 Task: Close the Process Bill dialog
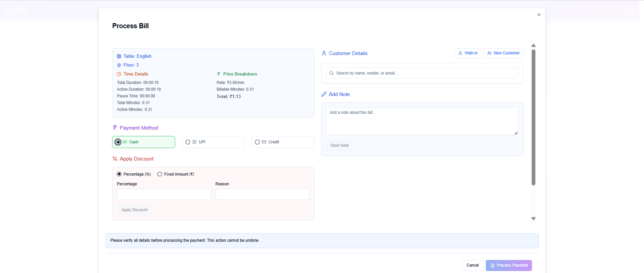[x=539, y=15]
